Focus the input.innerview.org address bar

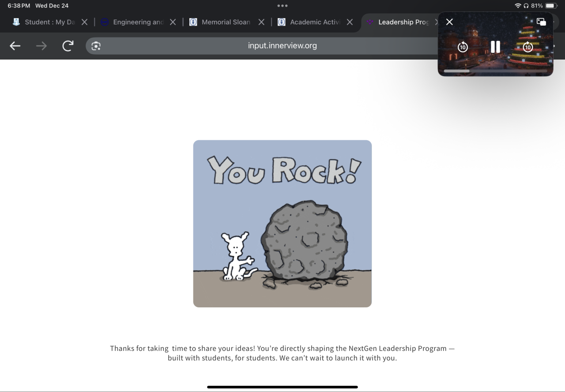tap(282, 46)
